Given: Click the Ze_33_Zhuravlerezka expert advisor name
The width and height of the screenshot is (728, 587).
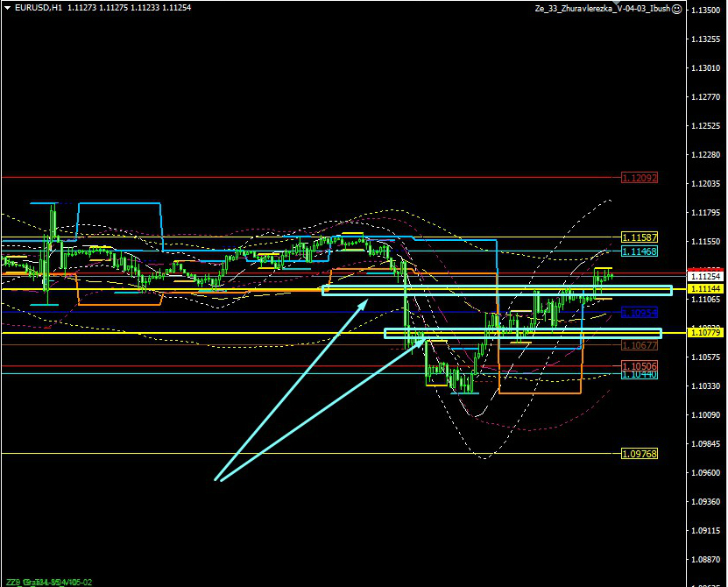Looking at the screenshot, I should click(x=603, y=8).
